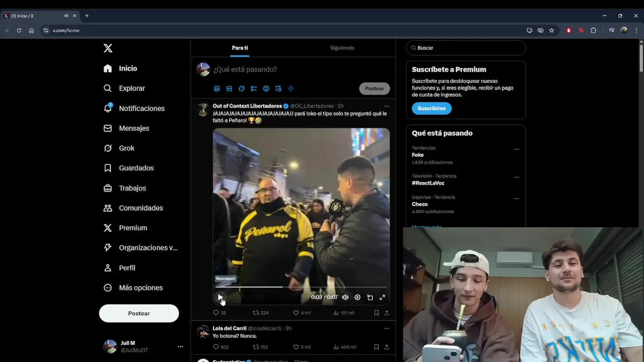This screenshot has width=644, height=362.
Task: Like Lola del Carril post with 5 mil likes
Action: tap(302, 347)
